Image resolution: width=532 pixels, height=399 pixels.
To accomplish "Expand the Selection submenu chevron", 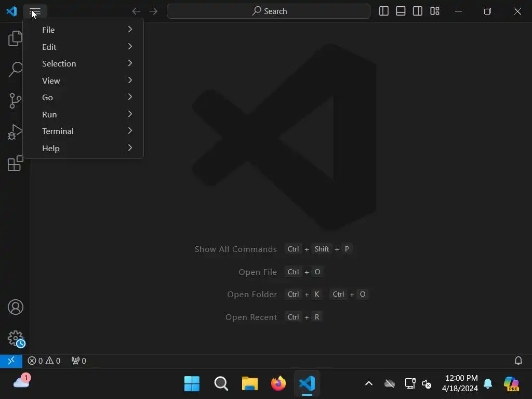I will click(130, 63).
